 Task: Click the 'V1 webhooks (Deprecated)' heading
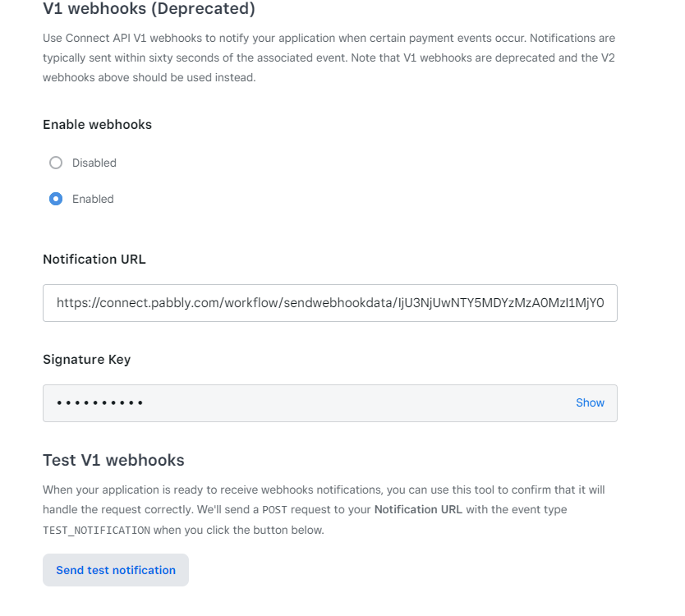[149, 9]
